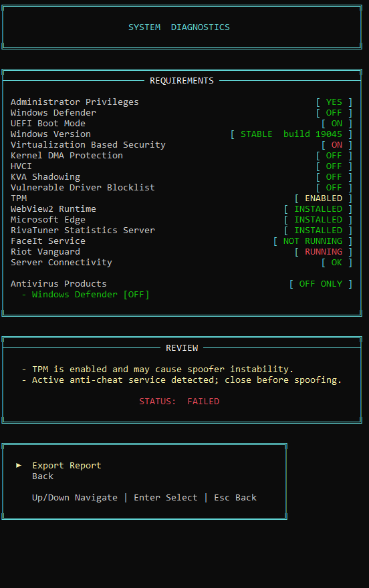Viewport: 369px width, 588px height.
Task: Click the OFF ONLY status value
Action: pos(321,283)
